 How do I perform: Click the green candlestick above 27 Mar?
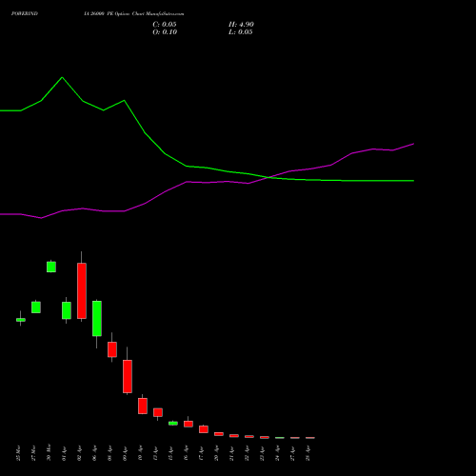tap(36, 307)
